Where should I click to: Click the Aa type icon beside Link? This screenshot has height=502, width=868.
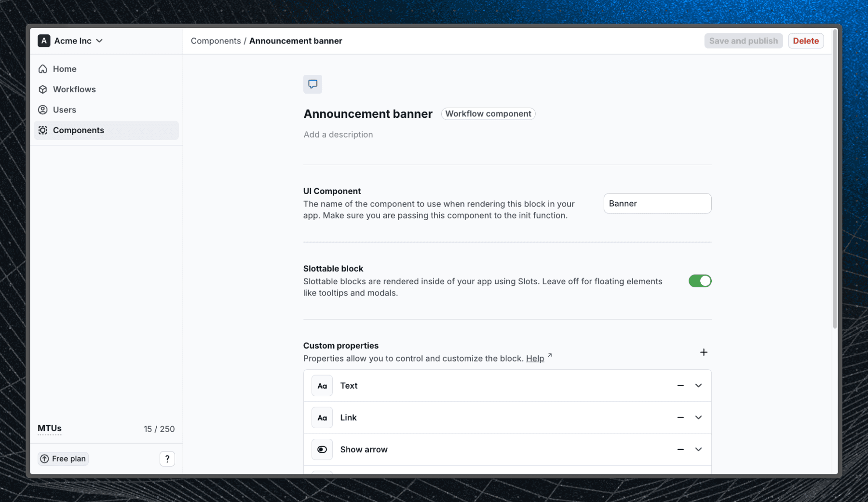click(322, 418)
